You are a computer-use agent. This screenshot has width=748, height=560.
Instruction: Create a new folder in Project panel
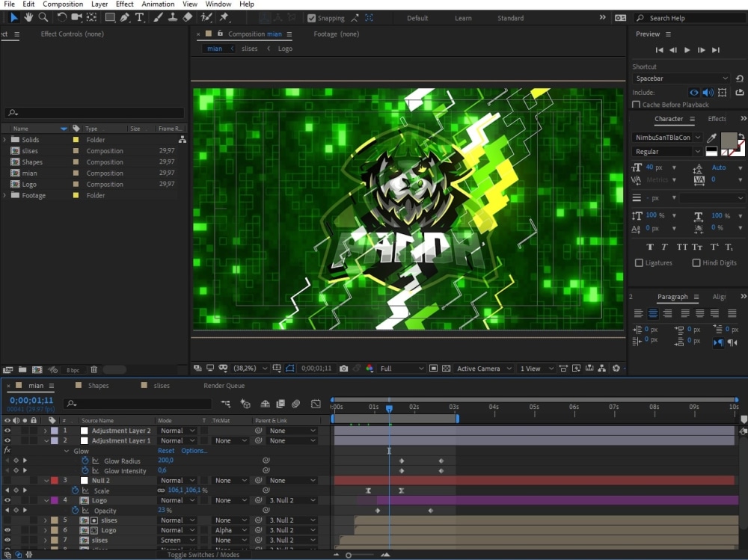pyautogui.click(x=22, y=369)
